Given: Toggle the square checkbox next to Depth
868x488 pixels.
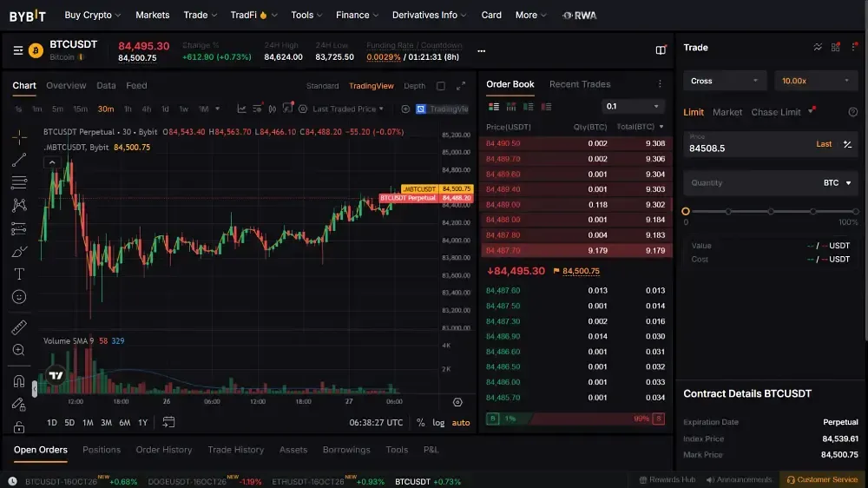Looking at the screenshot, I should click(441, 86).
